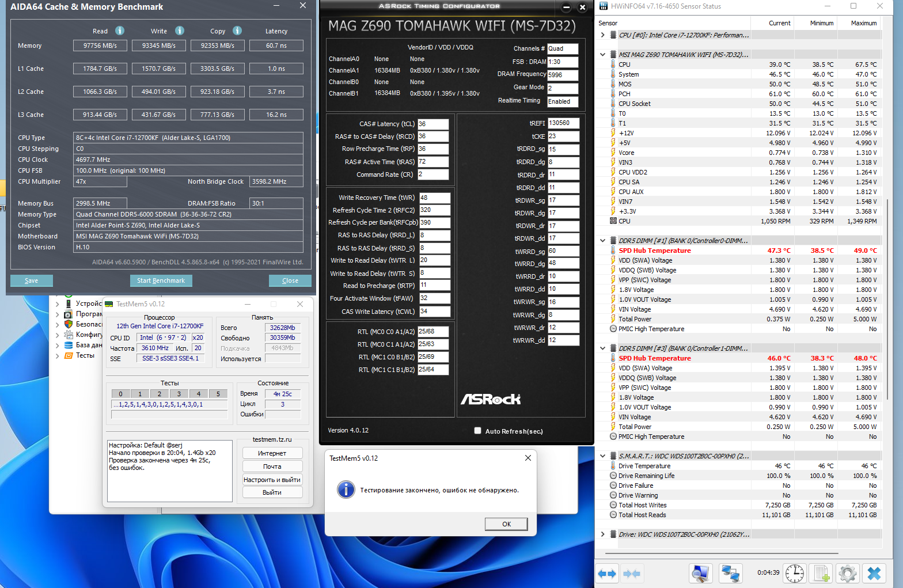Click the TestMem5 title bar app icon
The height and width of the screenshot is (588, 903).
click(x=109, y=304)
